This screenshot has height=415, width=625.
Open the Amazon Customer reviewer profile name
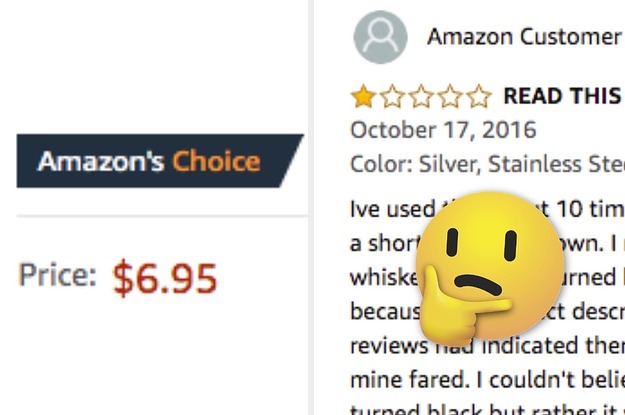tap(523, 37)
